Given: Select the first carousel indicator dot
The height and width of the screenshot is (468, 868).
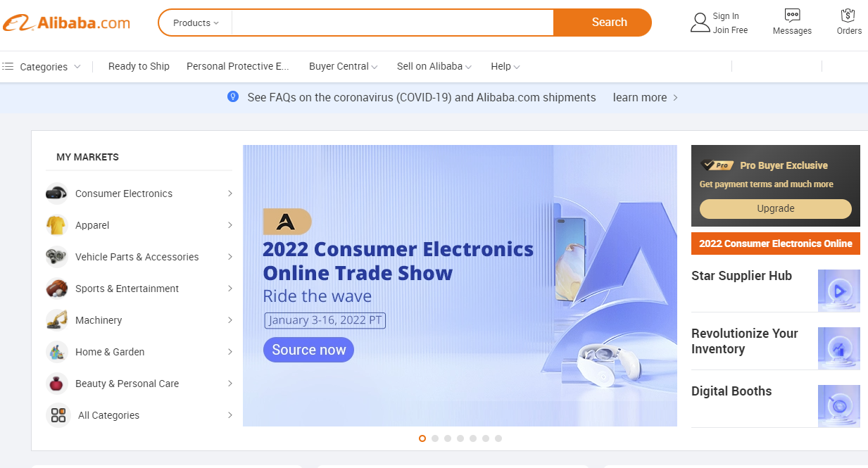Looking at the screenshot, I should click(422, 438).
